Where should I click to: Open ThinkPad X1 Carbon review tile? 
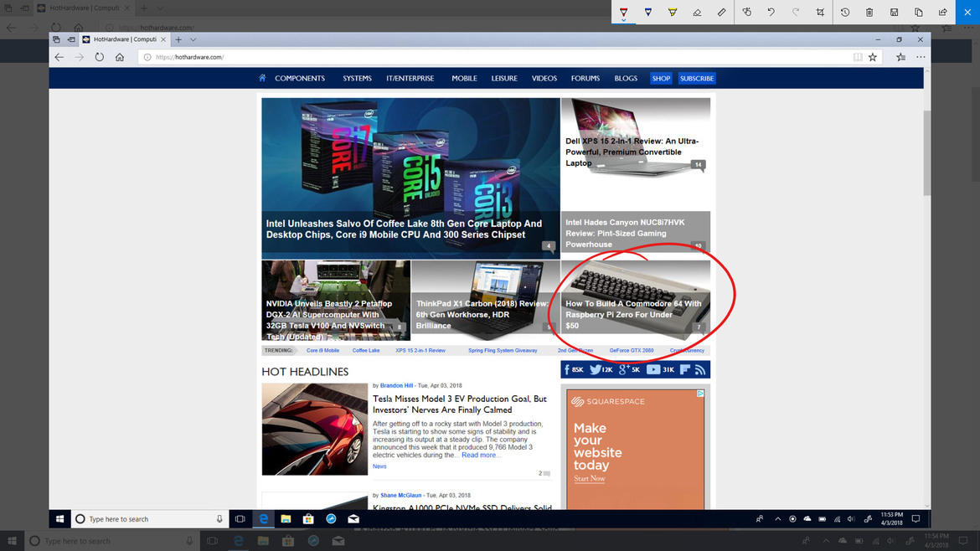coord(486,301)
